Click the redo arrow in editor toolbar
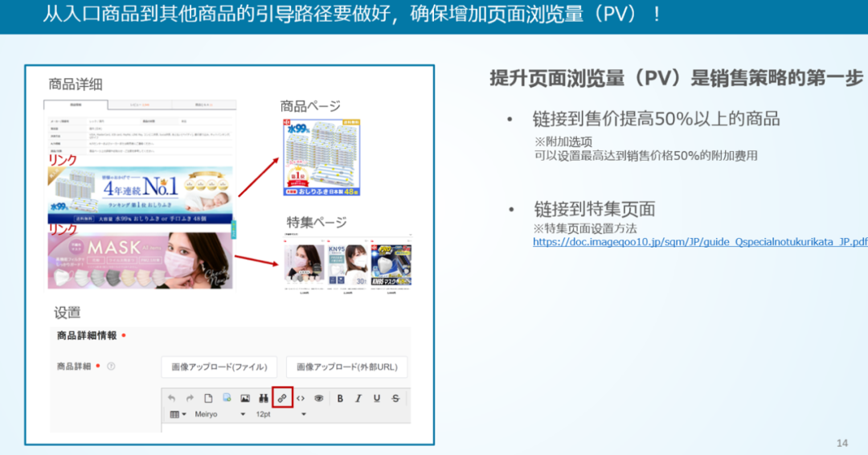The image size is (868, 455). pos(190,399)
